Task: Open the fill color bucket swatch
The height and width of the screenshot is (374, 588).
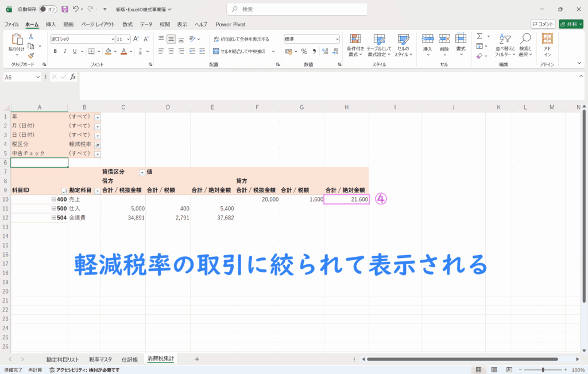Action: click(x=109, y=51)
